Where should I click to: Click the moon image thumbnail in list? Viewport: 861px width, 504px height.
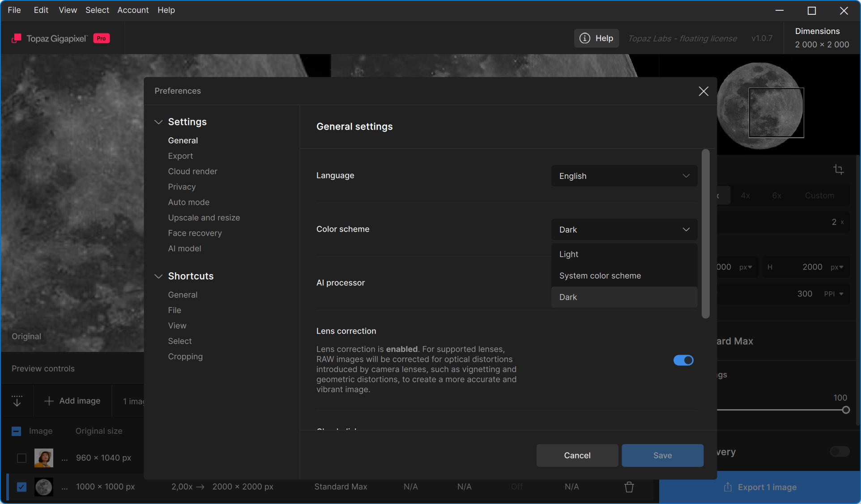[x=44, y=487]
